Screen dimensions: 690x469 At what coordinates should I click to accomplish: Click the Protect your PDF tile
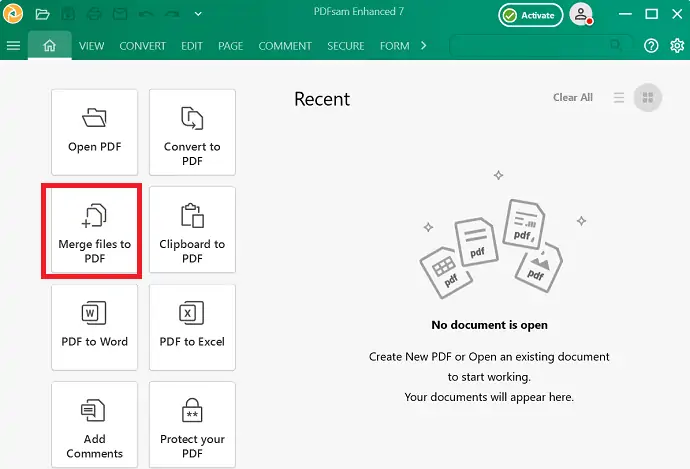click(192, 425)
